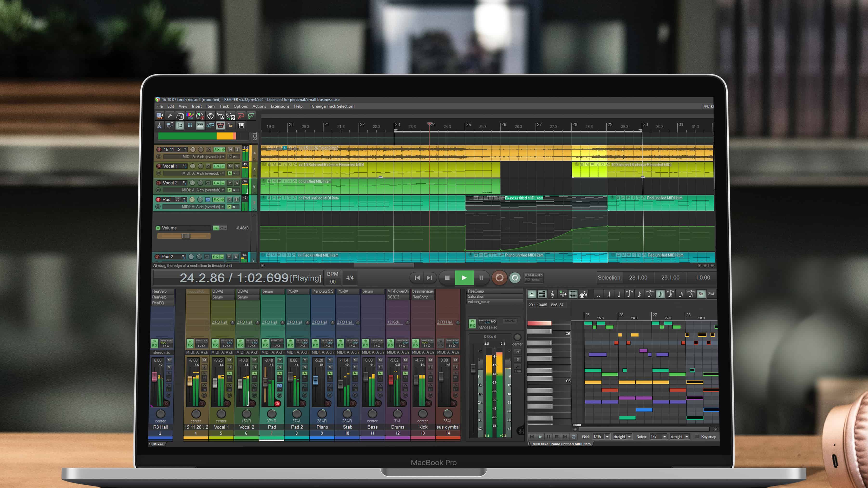
Task: Toggle the repeat loop button in transport
Action: click(515, 278)
